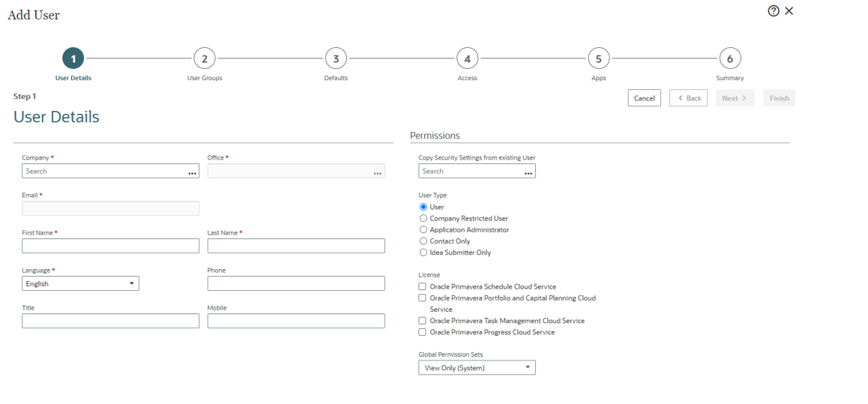The height and width of the screenshot is (404, 868).
Task: Enable Oracle Primavera Schedule Cloud Service license
Action: point(422,286)
